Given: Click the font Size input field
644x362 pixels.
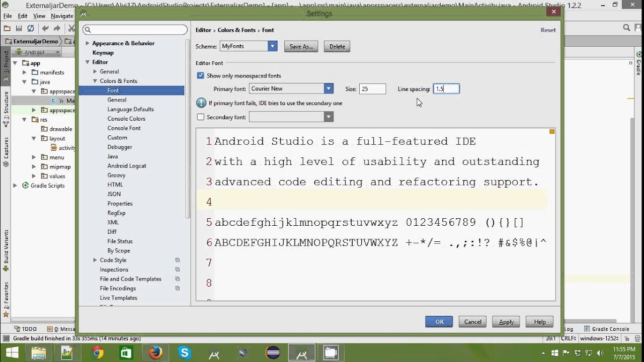Looking at the screenshot, I should (x=372, y=89).
